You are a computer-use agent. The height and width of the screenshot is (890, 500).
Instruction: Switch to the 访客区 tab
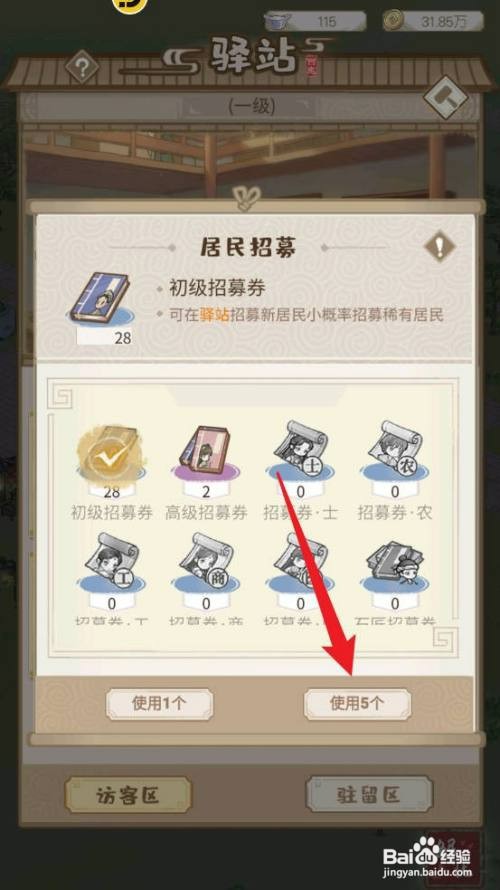(x=128, y=795)
